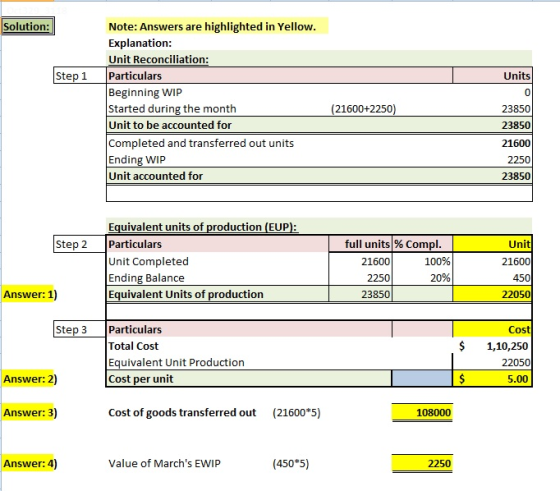The image size is (560, 491).
Task: Click the Ending WIP value 2250 in Step 1
Action: point(519,160)
